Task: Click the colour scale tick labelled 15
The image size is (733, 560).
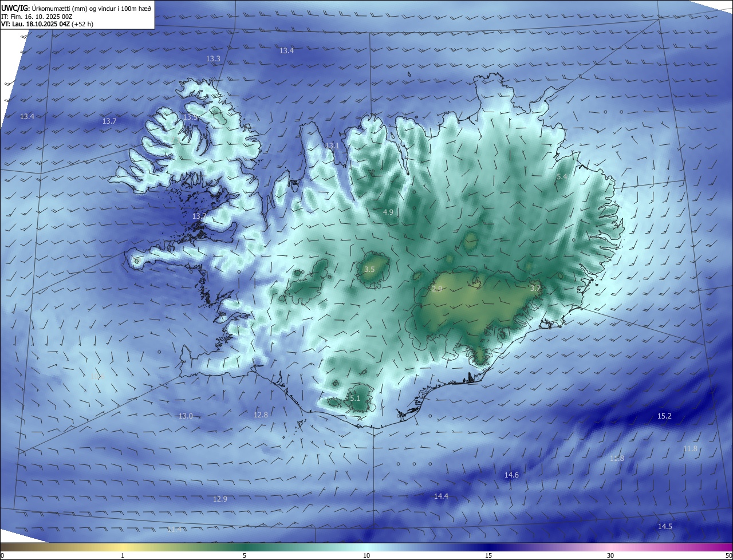Action: [488, 556]
